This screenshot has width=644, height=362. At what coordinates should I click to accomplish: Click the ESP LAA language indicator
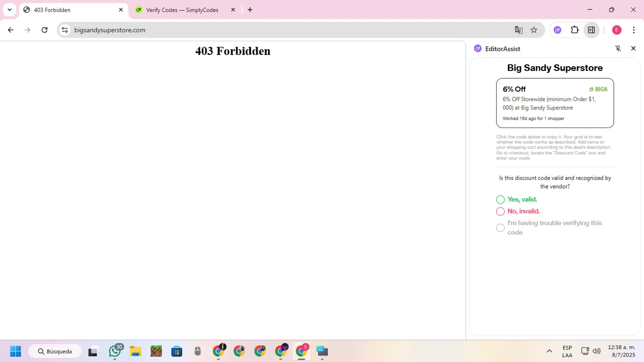coord(567,351)
